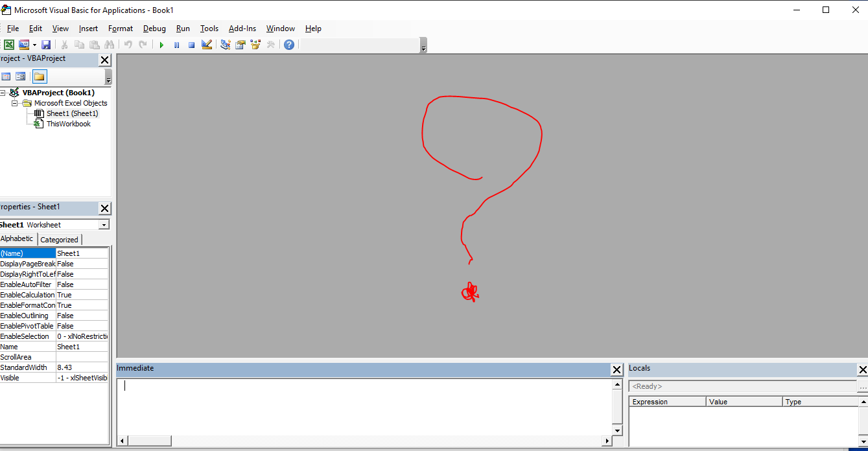868x451 pixels.
Task: Open the Object Browser icon
Action: 255,45
